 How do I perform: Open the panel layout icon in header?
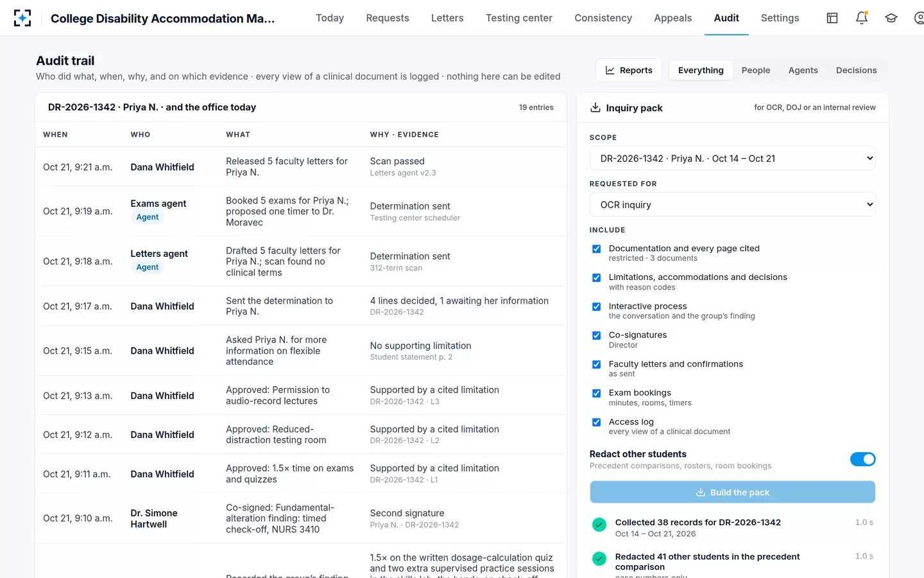pyautogui.click(x=832, y=18)
